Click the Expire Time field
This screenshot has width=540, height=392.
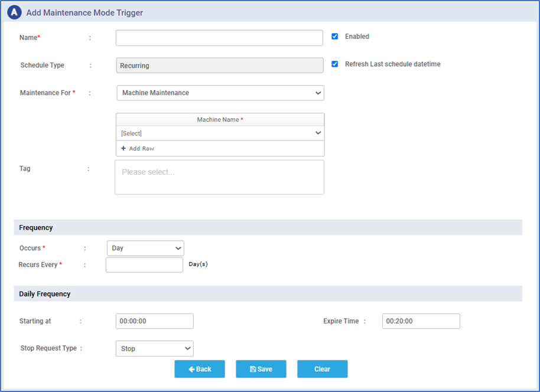[x=421, y=321]
